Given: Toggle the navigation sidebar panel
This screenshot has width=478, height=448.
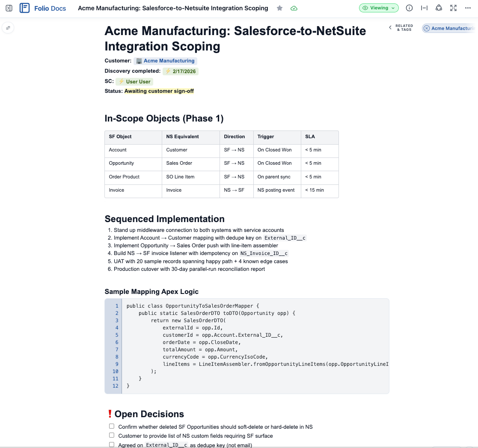Looking at the screenshot, I should 9,8.
